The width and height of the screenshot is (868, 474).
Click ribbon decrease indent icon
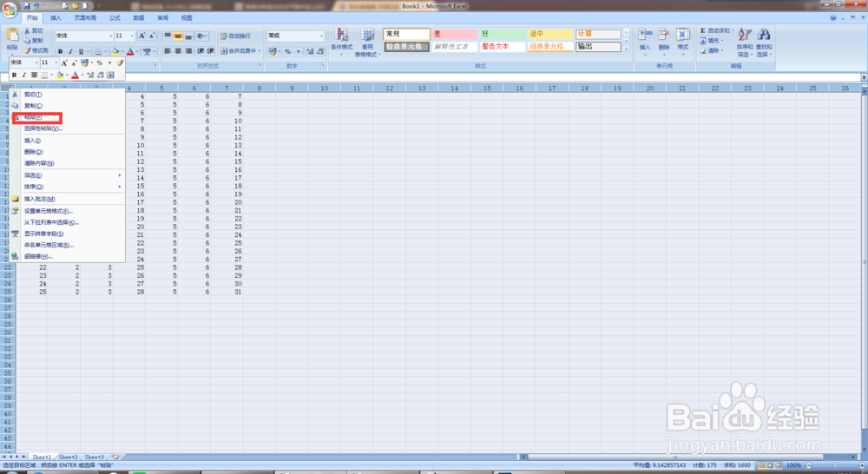tap(201, 51)
